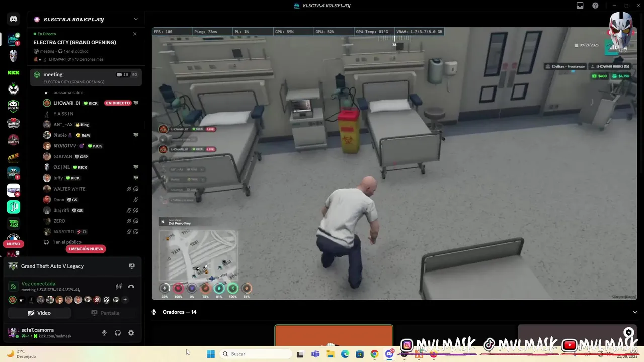The width and height of the screenshot is (644, 362).
Task: Open File Explorer from taskbar
Action: click(331, 354)
